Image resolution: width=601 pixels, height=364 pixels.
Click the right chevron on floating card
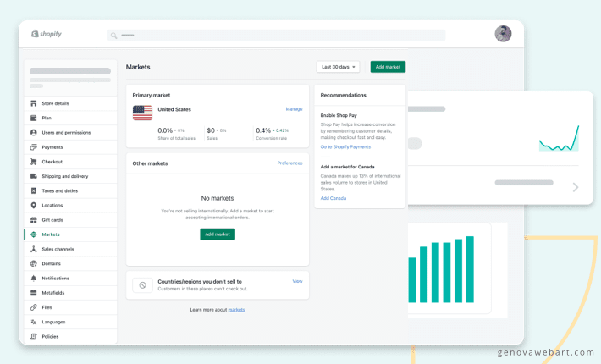point(576,187)
